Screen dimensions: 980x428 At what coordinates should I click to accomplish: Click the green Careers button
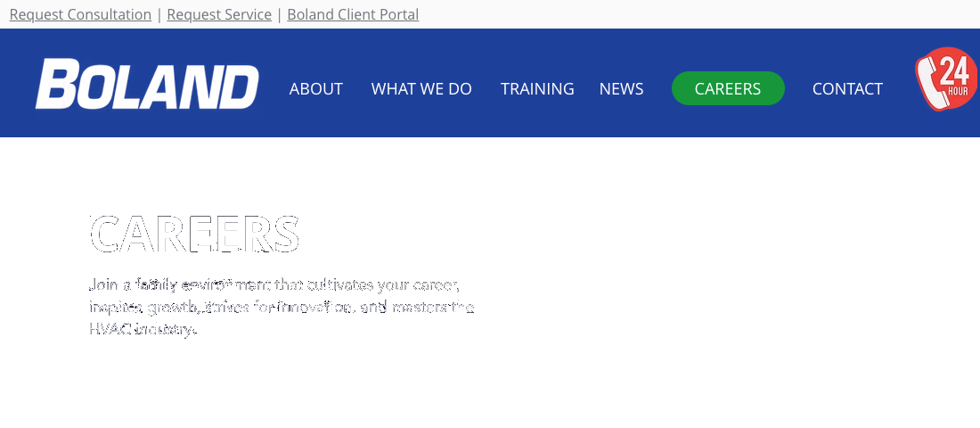click(728, 88)
